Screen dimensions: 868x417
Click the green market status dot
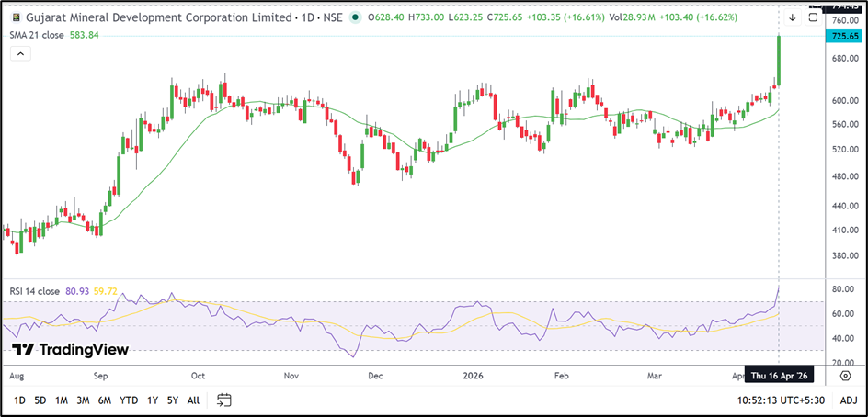coord(355,17)
